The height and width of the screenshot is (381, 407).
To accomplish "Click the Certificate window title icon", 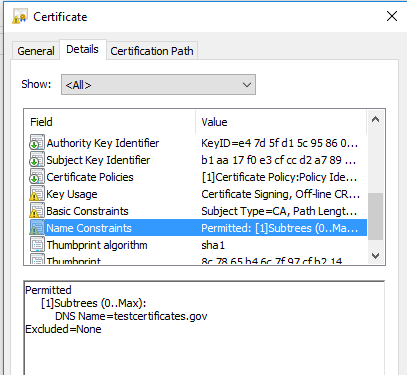I will tap(19, 16).
